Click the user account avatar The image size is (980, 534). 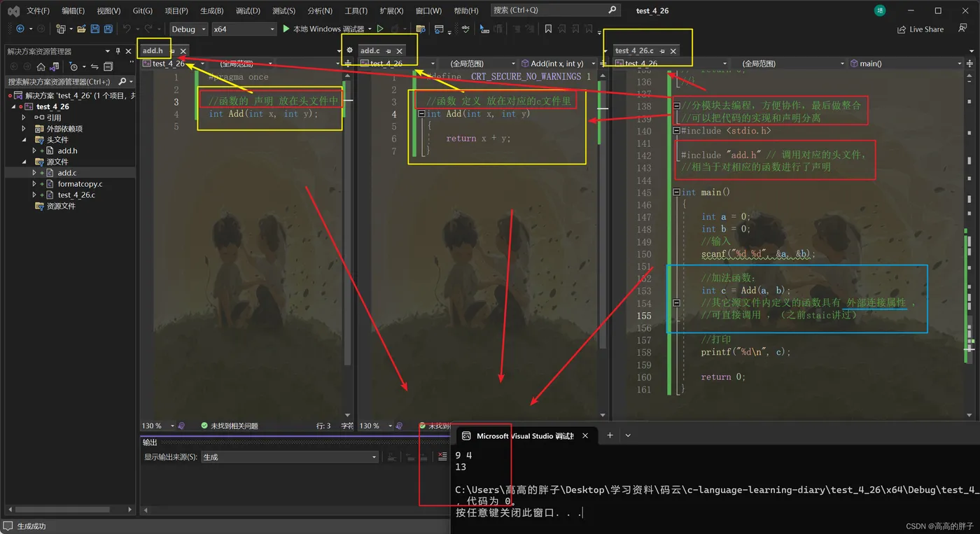tap(880, 10)
